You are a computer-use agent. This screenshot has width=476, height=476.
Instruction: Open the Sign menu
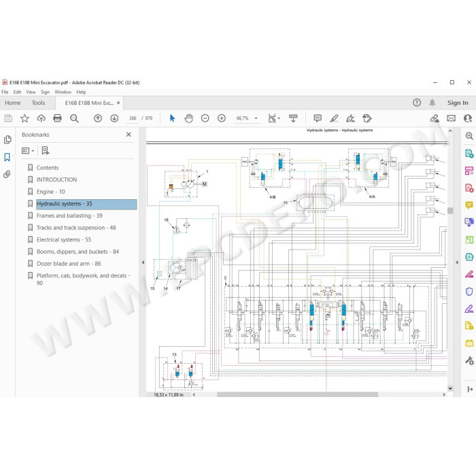pyautogui.click(x=45, y=92)
